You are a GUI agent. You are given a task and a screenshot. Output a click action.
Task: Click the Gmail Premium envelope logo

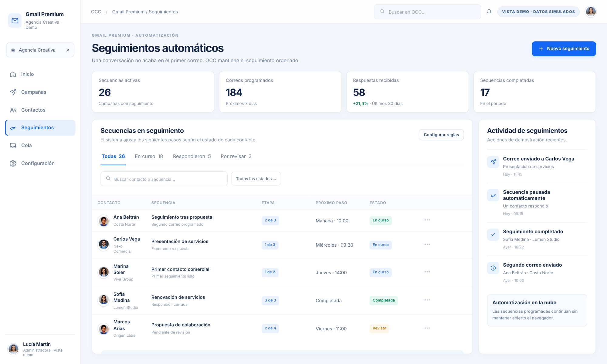(15, 21)
